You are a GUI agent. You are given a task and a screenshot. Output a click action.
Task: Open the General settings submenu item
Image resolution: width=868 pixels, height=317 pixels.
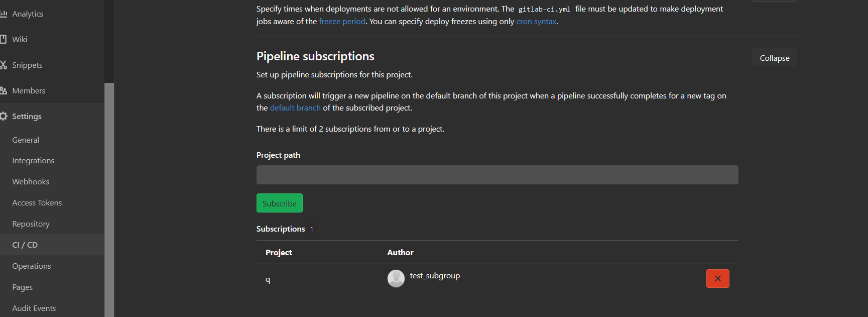(x=26, y=140)
